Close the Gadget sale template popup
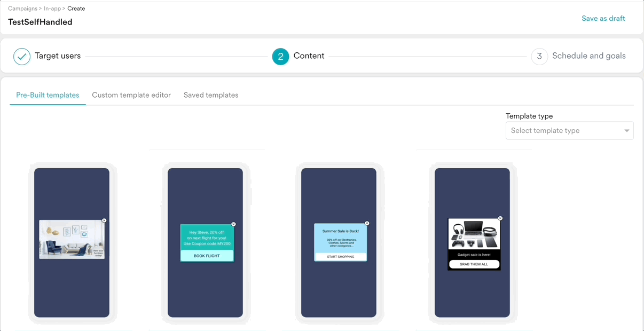Viewport: 644px width, 331px height. (x=500, y=218)
